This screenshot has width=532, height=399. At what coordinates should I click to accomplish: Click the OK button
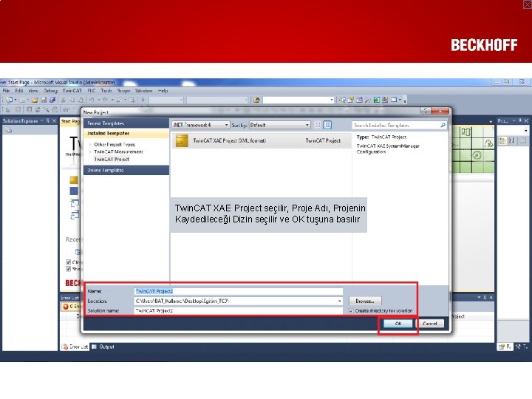(x=398, y=324)
